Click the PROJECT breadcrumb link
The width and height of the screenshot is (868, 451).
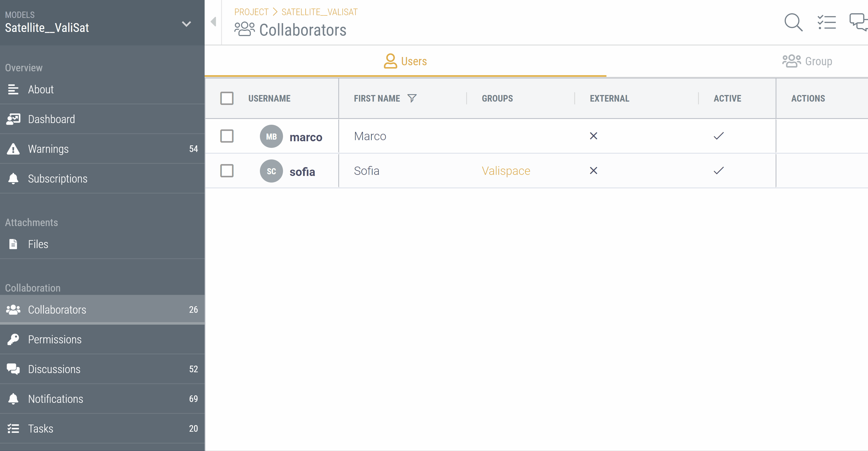tap(251, 12)
